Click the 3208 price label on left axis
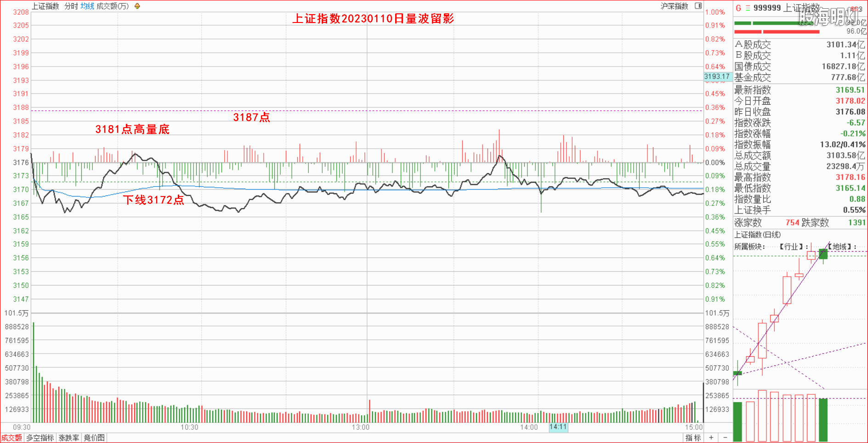This screenshot has width=868, height=443. coord(21,12)
